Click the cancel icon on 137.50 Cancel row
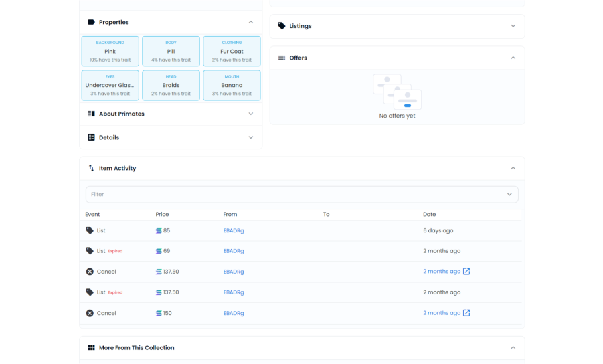This screenshot has width=603, height=364. 90,272
